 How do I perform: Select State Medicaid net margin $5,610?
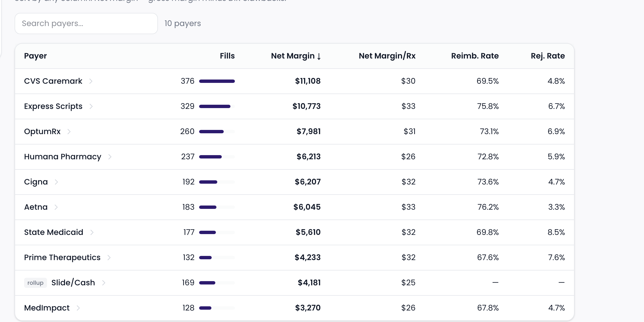tap(308, 232)
